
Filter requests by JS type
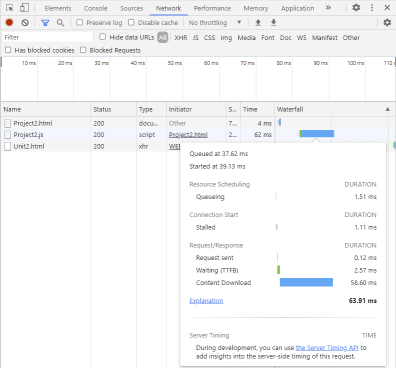pos(196,38)
